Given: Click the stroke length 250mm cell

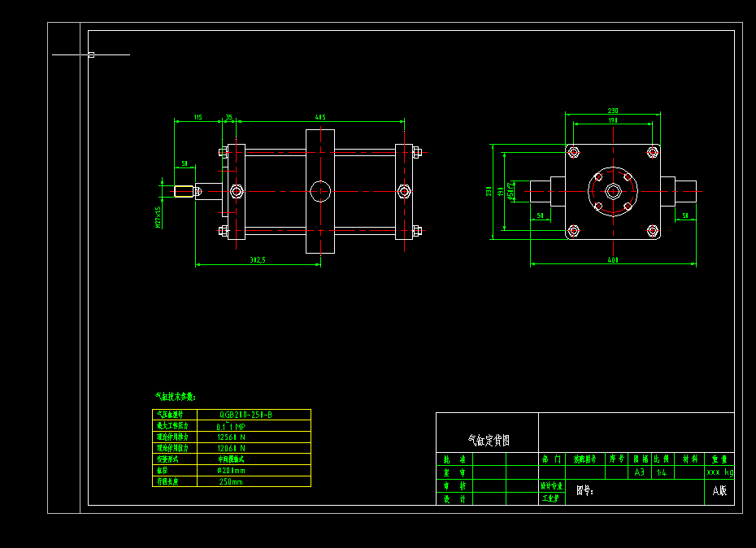Looking at the screenshot, I should tap(229, 481).
